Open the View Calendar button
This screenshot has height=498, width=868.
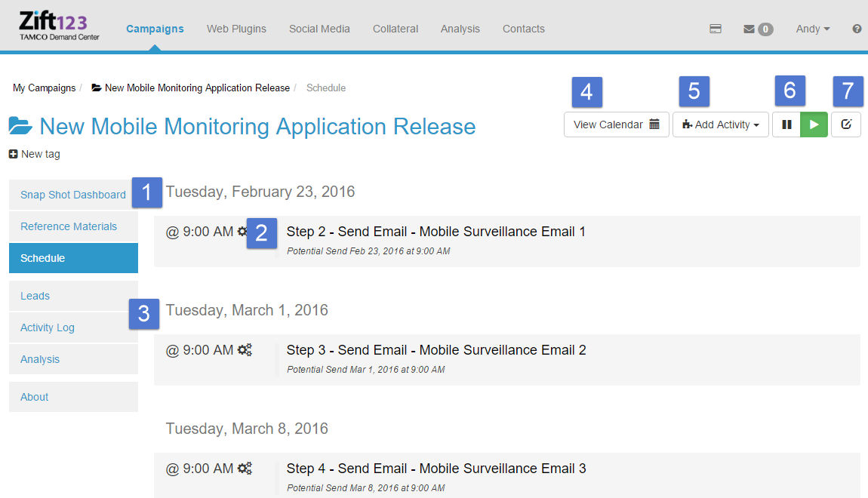[616, 124]
